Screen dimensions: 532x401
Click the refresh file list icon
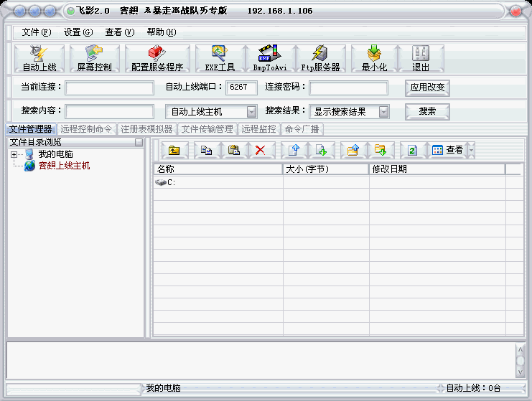[x=412, y=150]
